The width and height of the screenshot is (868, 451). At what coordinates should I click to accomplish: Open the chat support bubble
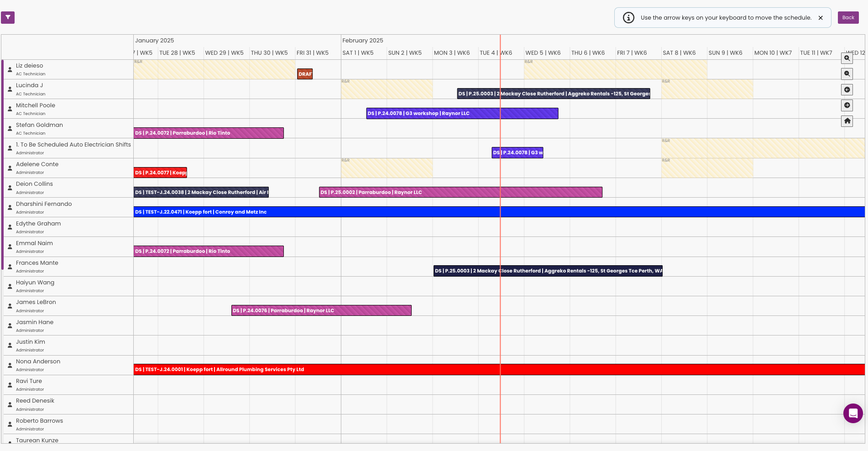click(x=852, y=413)
